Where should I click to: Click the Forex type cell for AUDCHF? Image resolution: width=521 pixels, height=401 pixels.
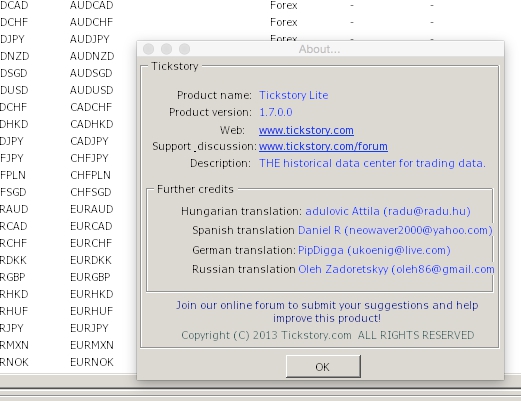[283, 22]
